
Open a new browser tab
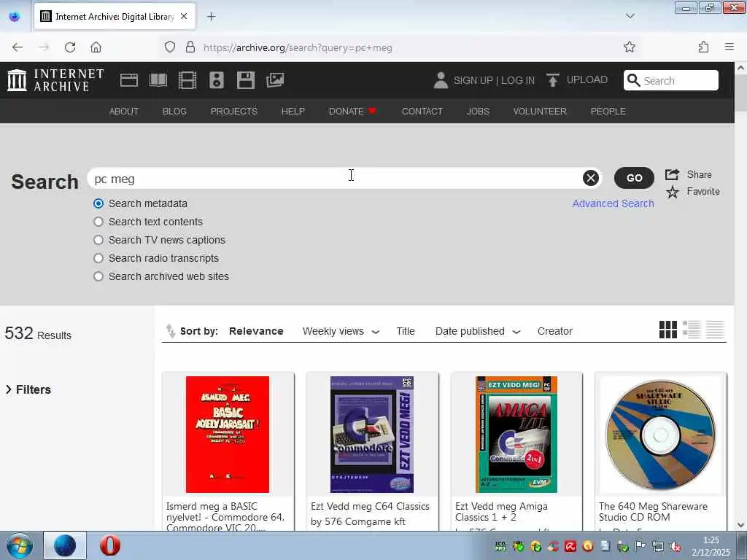point(211,17)
